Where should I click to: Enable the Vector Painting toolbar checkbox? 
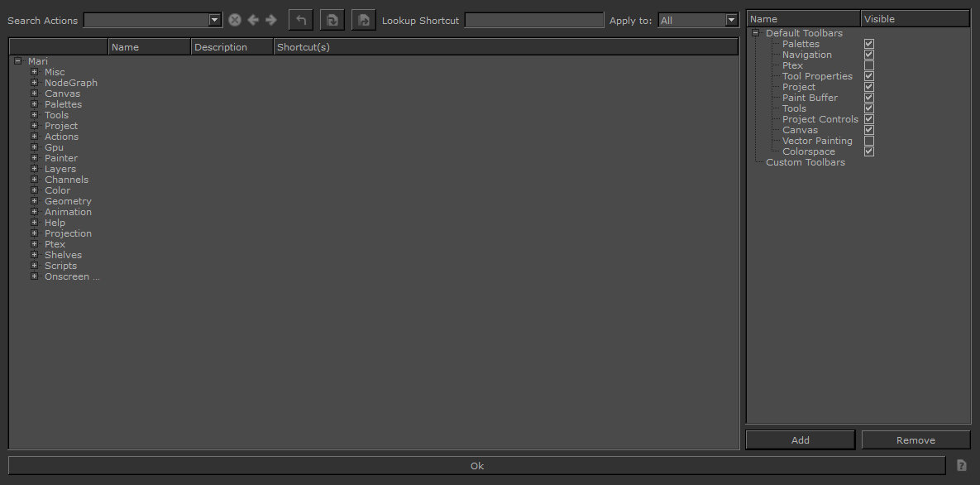868,140
